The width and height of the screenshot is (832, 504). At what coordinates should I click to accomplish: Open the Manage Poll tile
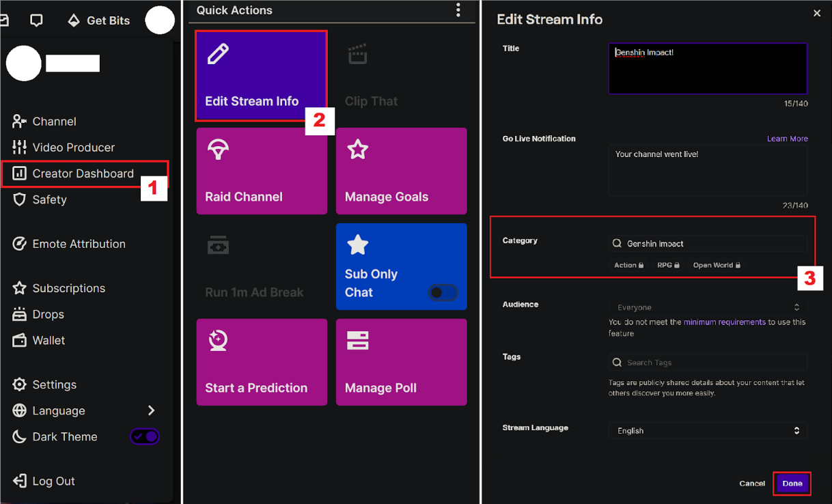click(x=401, y=362)
